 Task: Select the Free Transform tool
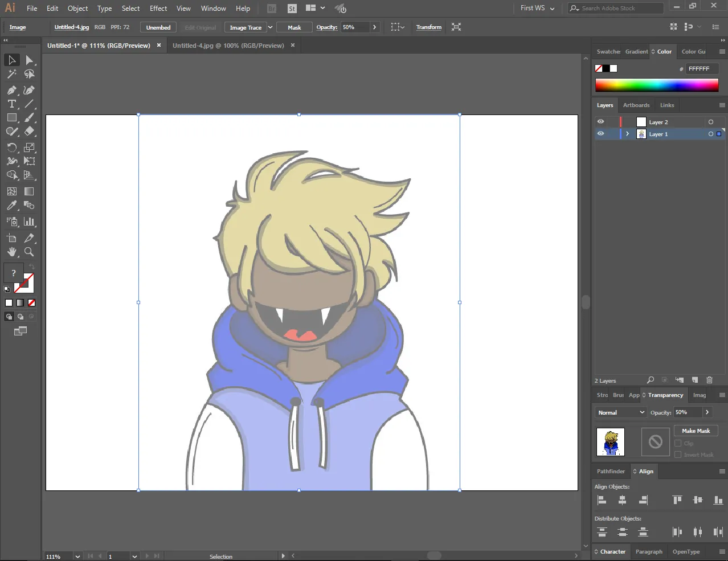pos(30,161)
